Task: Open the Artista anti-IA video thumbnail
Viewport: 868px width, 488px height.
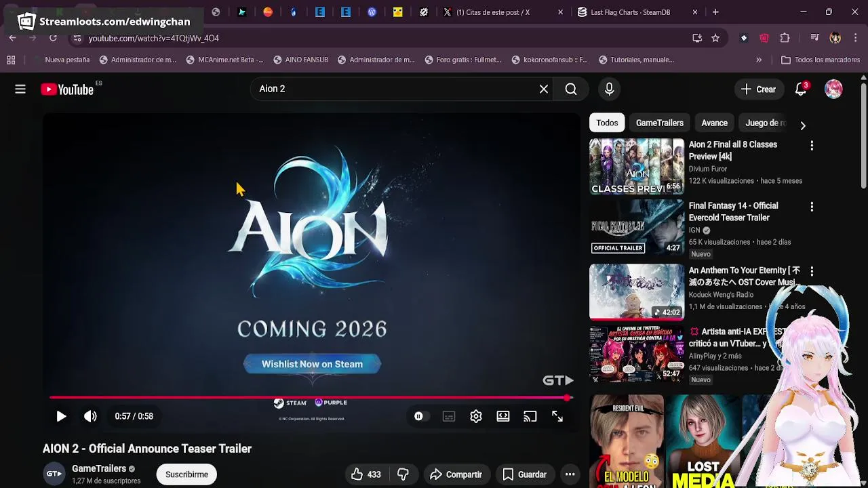Action: click(637, 354)
